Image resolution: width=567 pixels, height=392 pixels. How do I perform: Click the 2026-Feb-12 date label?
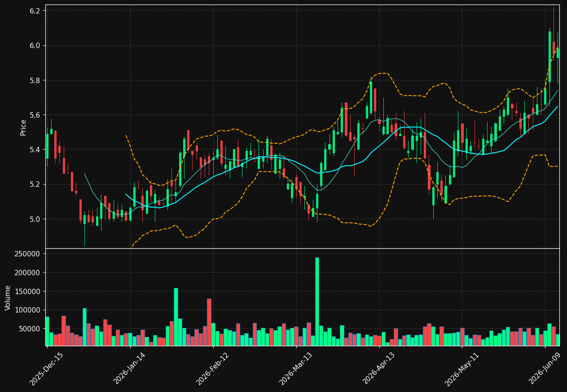pos(212,369)
